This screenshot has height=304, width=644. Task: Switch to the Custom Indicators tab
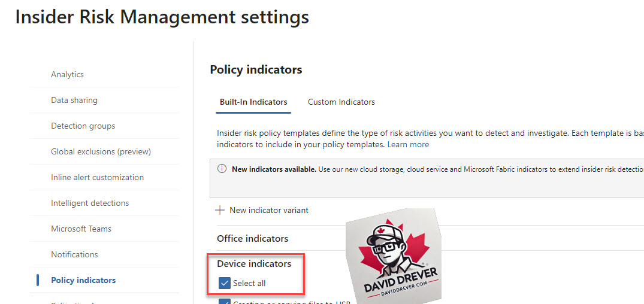coord(341,102)
